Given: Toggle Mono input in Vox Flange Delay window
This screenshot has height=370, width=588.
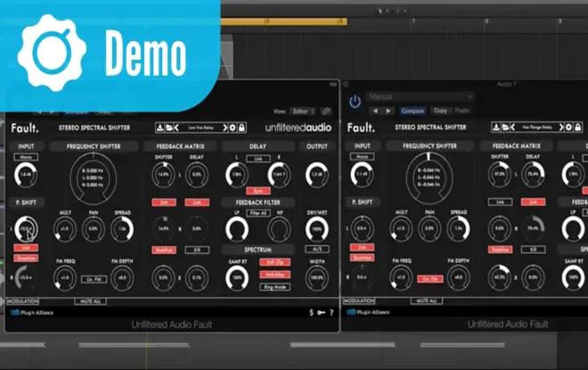Looking at the screenshot, I should [362, 157].
